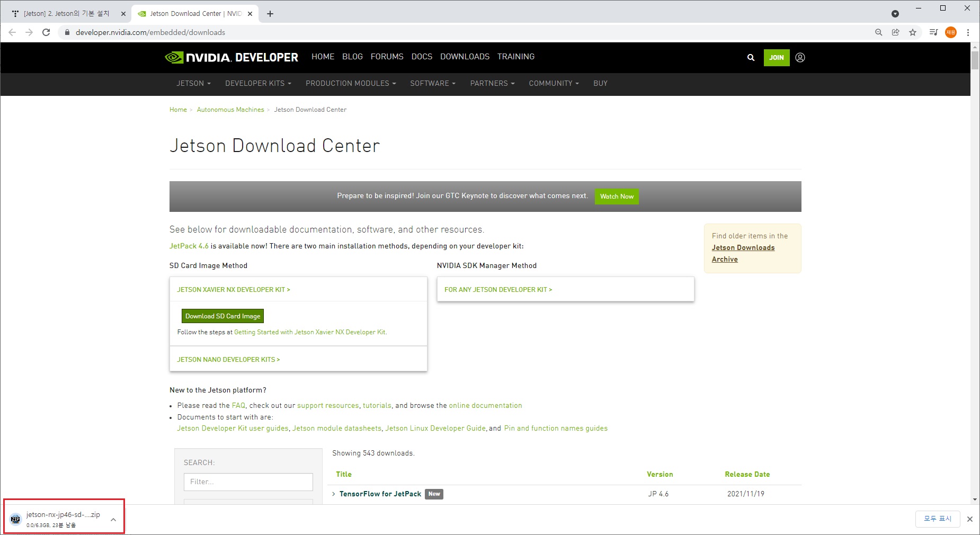Click the tab search dropdown circle icon
This screenshot has height=535, width=980.
tap(895, 14)
